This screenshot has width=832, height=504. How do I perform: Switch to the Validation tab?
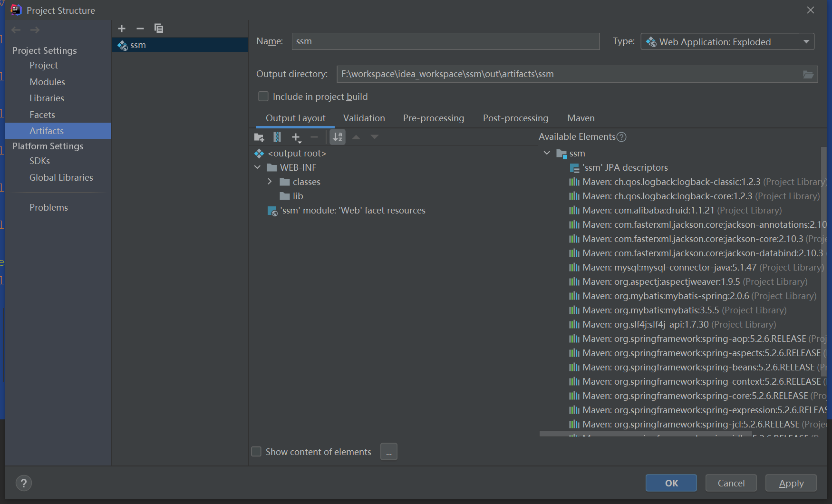[364, 118]
